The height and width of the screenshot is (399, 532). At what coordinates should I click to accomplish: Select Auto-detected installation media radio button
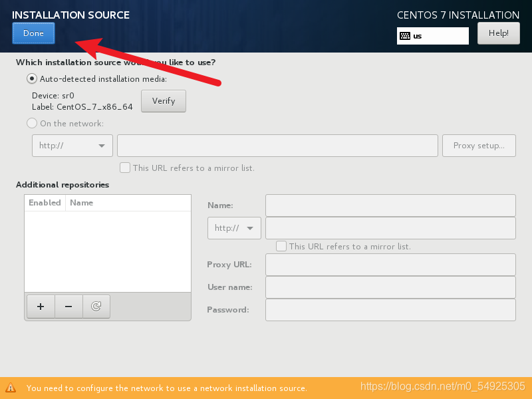[x=32, y=78]
